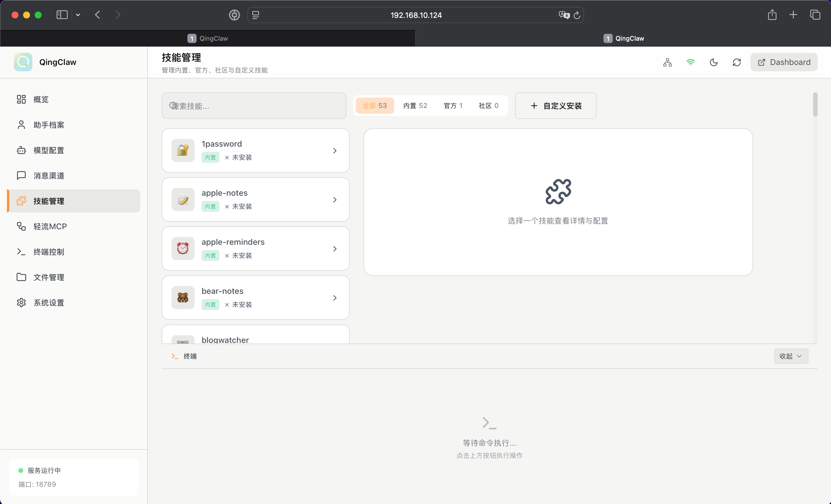Select the 社区 0 filter tab

(x=488, y=106)
